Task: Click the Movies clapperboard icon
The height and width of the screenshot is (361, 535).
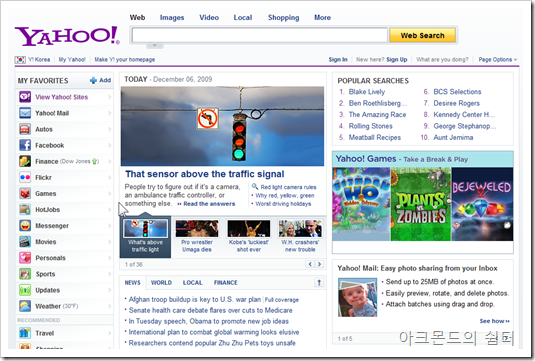Action: pyautogui.click(x=25, y=242)
